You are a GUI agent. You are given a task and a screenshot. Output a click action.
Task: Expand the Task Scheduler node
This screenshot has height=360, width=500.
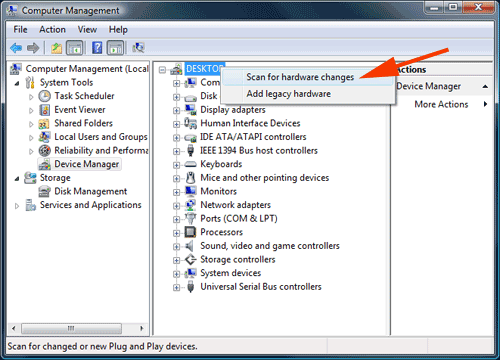click(31, 97)
